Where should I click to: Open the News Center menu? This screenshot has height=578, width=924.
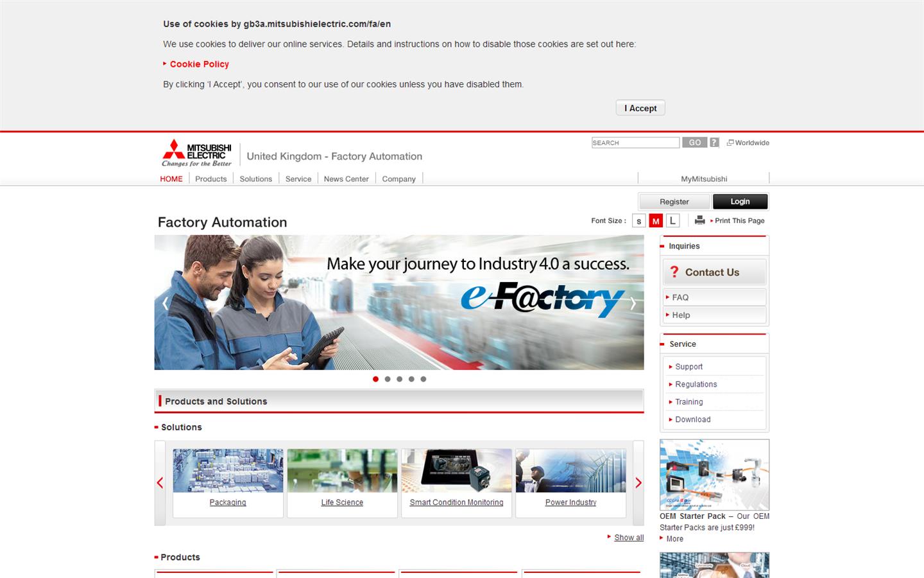[346, 179]
